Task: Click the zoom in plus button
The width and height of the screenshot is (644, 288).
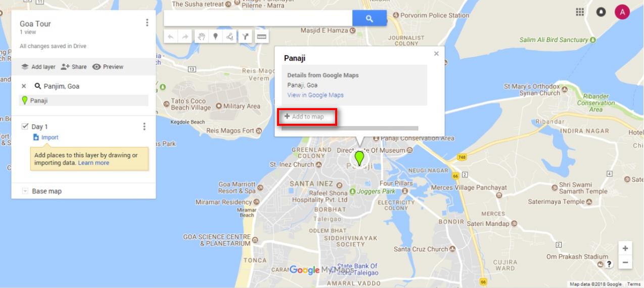Action: point(625,249)
